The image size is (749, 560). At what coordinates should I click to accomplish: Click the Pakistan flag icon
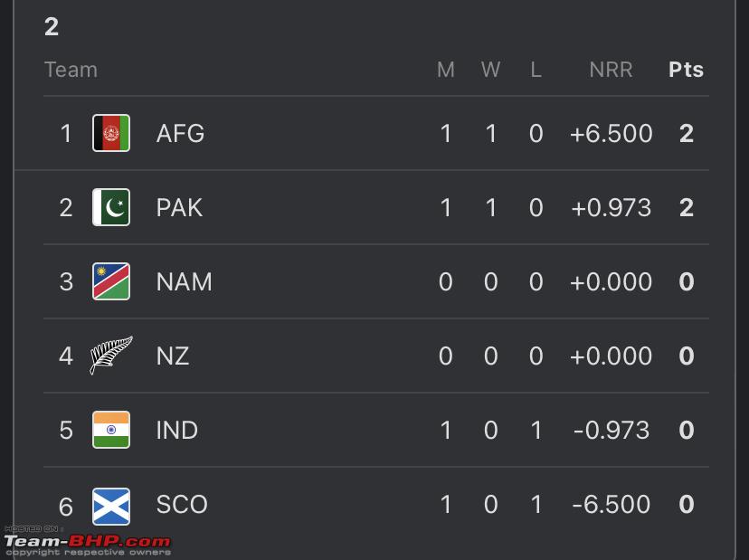click(111, 207)
